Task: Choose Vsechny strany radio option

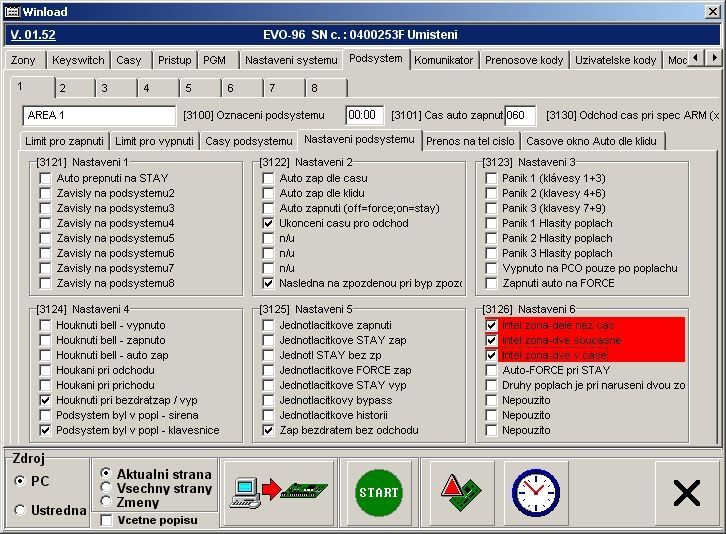Action: tap(106, 488)
